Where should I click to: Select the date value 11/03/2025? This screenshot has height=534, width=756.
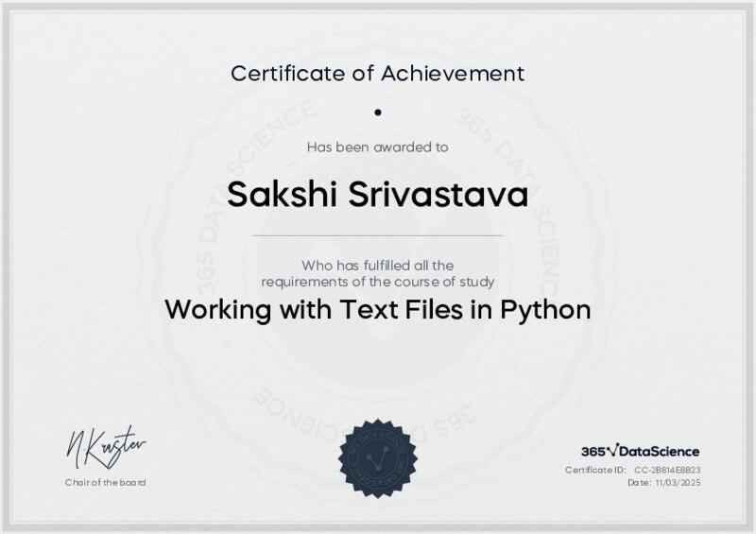678,482
